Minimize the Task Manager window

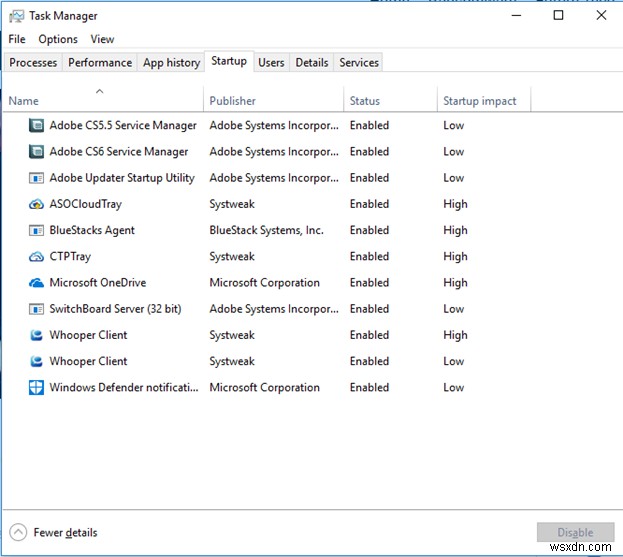(x=516, y=15)
